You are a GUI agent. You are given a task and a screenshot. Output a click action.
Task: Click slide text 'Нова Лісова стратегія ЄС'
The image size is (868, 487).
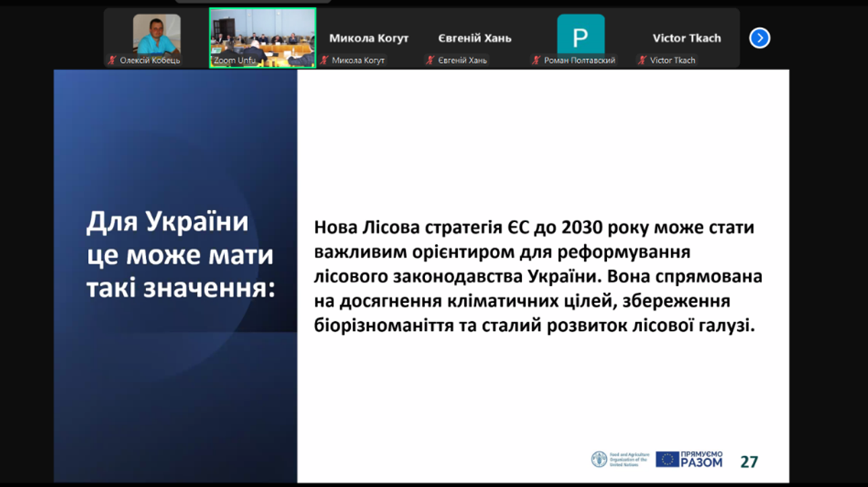click(422, 227)
